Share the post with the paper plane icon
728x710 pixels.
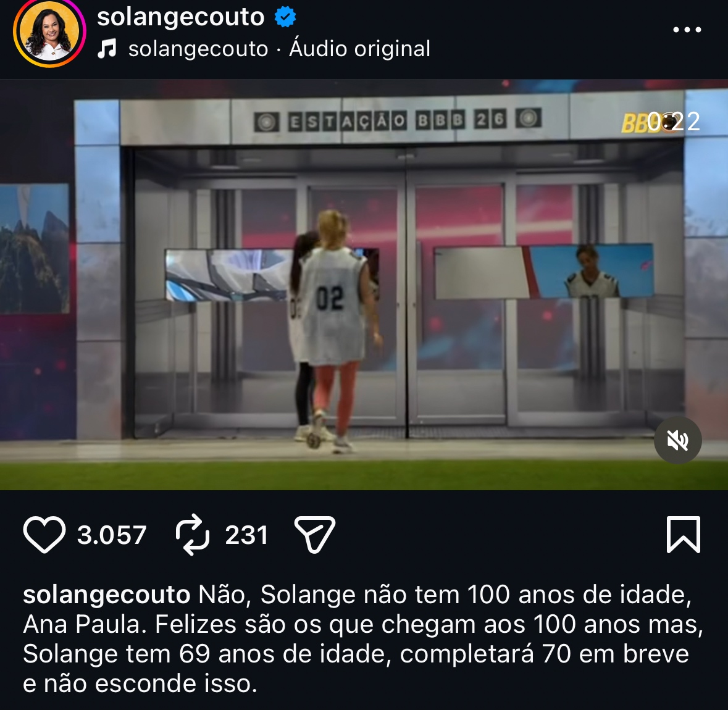point(315,535)
